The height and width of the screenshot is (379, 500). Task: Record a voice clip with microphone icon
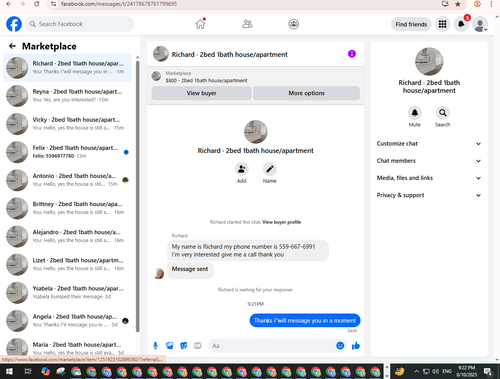point(155,346)
